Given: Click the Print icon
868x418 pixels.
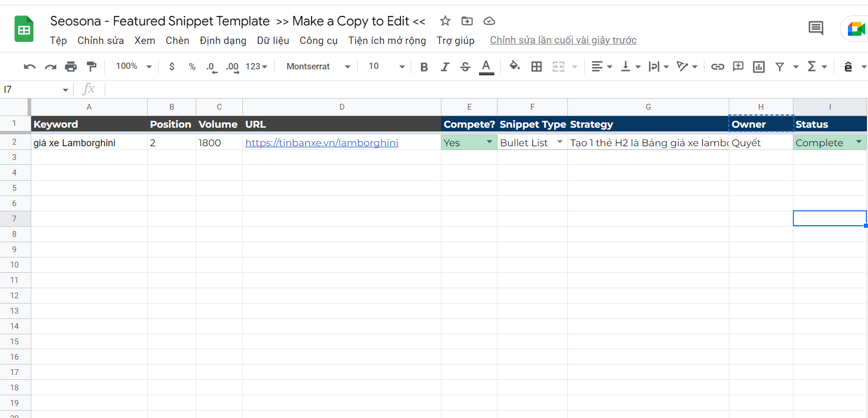Looking at the screenshot, I should pyautogui.click(x=71, y=67).
